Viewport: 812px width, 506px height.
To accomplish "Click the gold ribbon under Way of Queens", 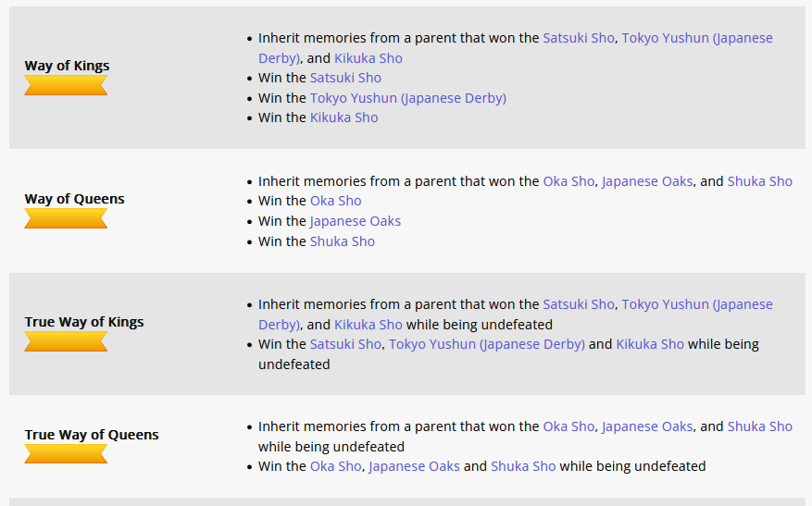I will [x=66, y=219].
